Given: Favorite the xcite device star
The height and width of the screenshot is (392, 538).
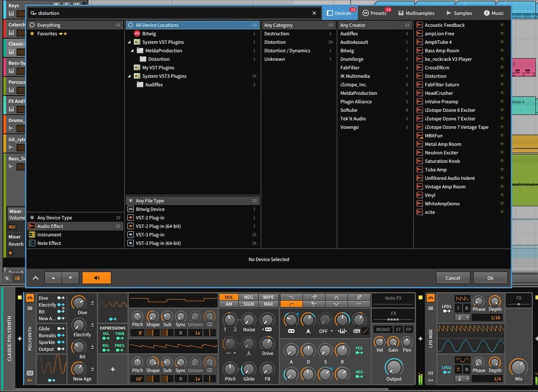Looking at the screenshot, I should (x=502, y=212).
